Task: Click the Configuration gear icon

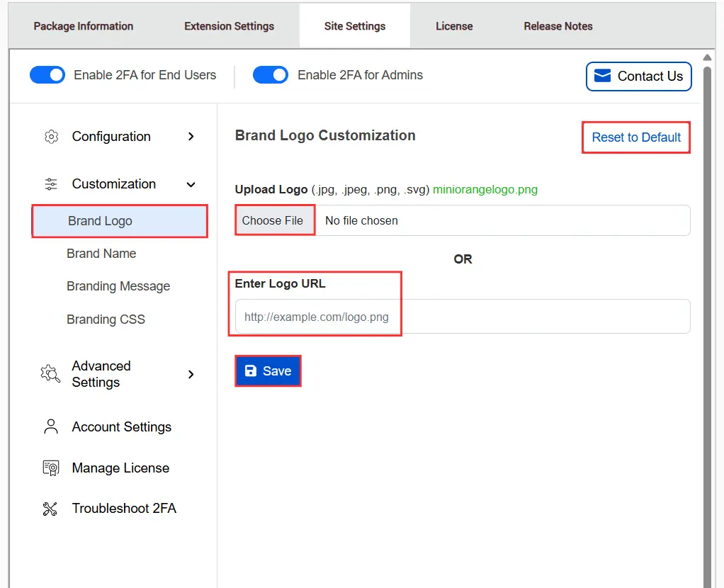Action: pyautogui.click(x=51, y=137)
